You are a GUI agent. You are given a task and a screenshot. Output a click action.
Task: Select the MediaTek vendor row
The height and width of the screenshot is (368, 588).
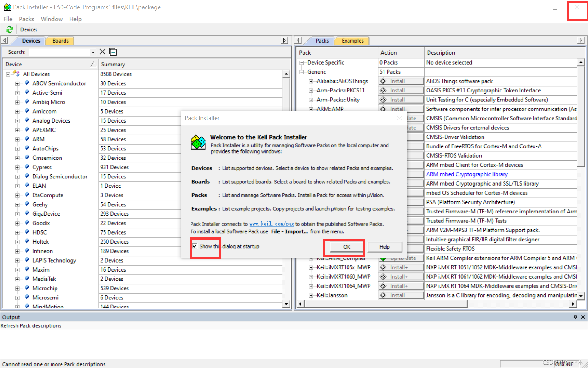tap(44, 279)
